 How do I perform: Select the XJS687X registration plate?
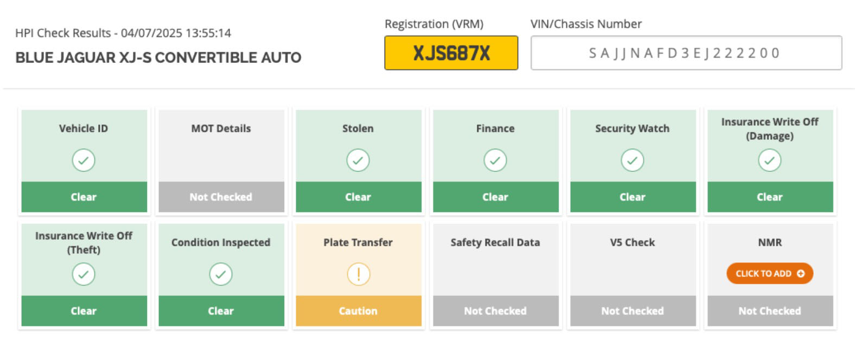pos(451,53)
